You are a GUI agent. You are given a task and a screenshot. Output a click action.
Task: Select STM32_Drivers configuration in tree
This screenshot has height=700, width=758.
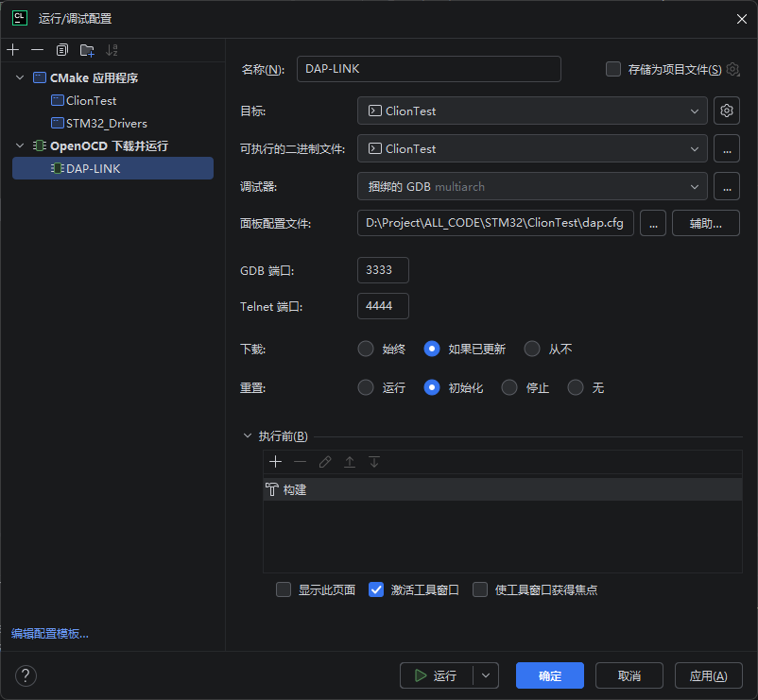pos(106,123)
